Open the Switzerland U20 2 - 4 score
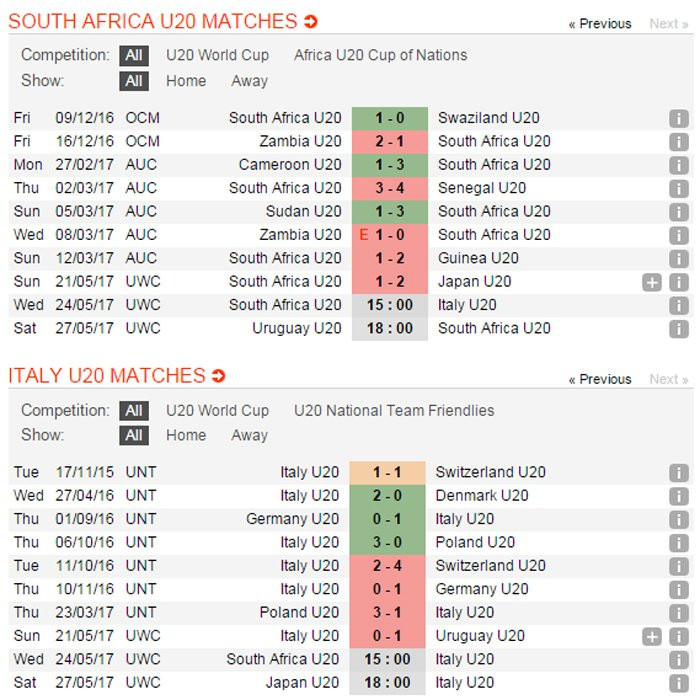700x700 pixels. [387, 566]
